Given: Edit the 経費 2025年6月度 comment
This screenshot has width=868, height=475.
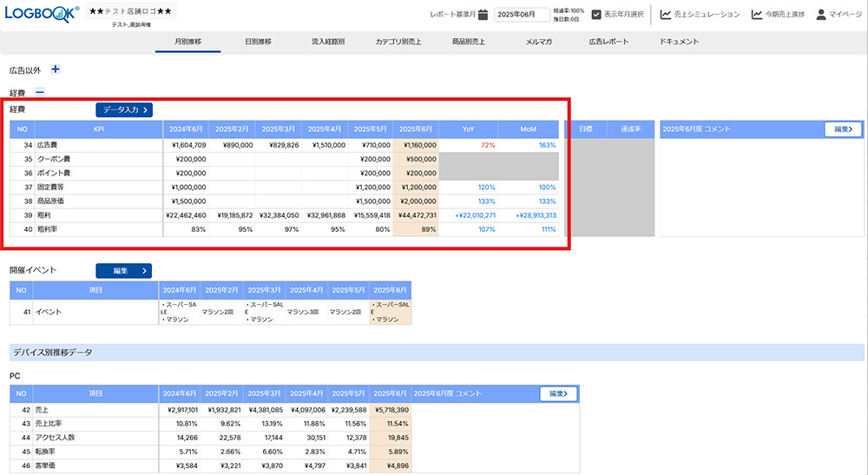Looking at the screenshot, I should click(x=842, y=129).
